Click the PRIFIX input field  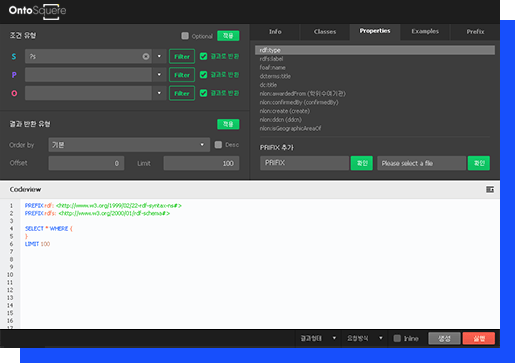click(x=304, y=163)
